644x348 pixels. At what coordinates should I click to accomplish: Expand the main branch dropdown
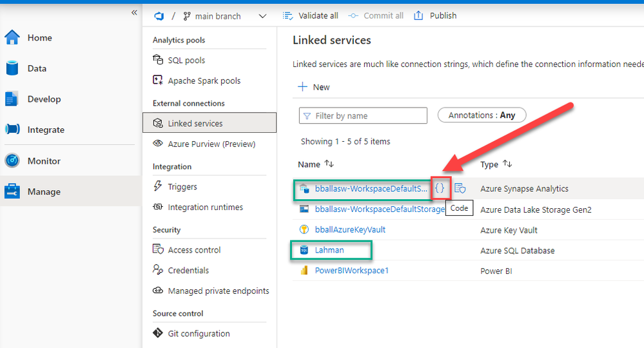pos(262,16)
